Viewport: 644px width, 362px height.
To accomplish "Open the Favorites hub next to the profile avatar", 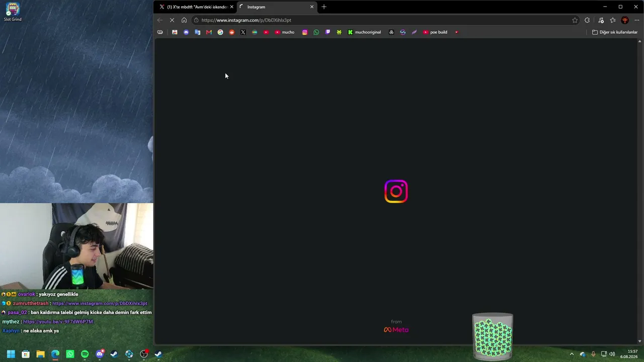I will click(613, 20).
